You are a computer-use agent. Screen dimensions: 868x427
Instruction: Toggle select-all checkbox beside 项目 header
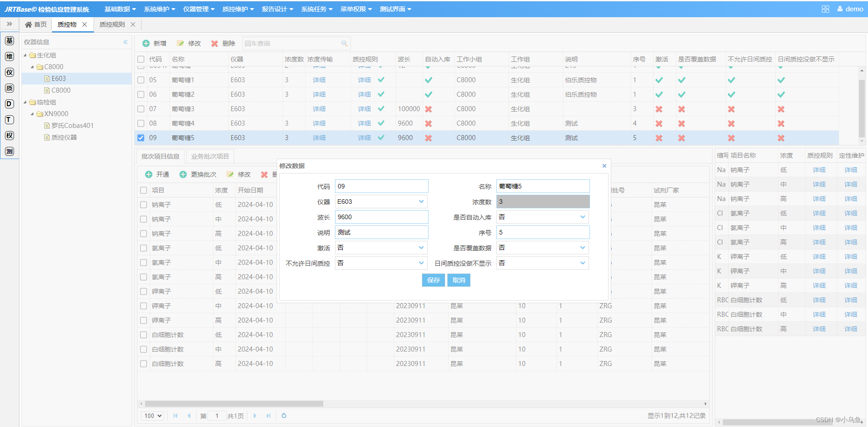pos(144,190)
